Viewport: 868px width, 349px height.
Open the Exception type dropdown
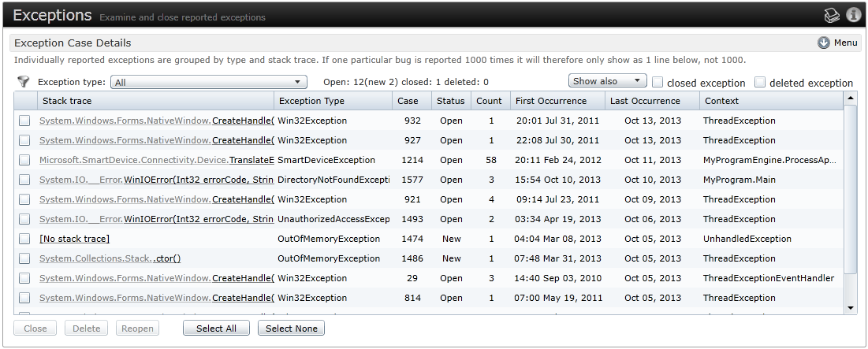click(x=209, y=82)
